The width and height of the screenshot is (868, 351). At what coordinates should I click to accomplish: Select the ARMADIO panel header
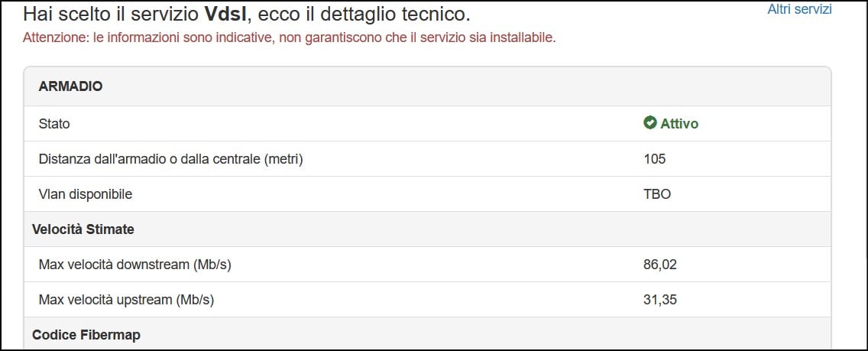tap(71, 86)
